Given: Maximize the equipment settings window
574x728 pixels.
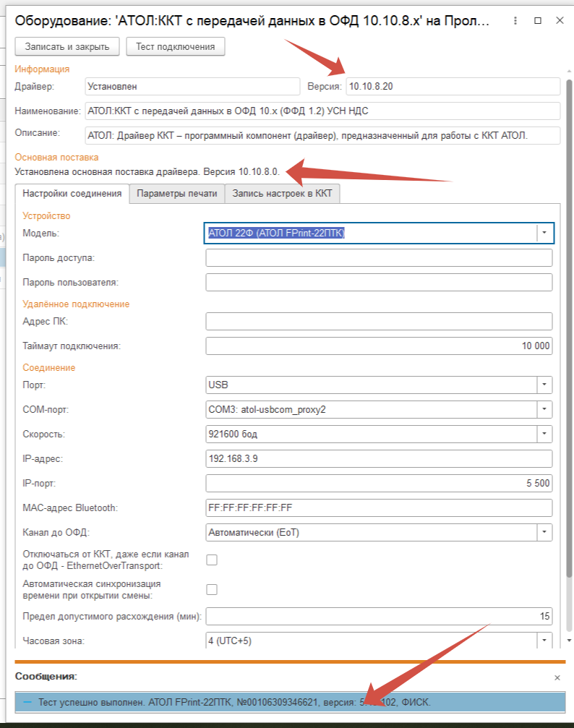Looking at the screenshot, I should (x=537, y=21).
